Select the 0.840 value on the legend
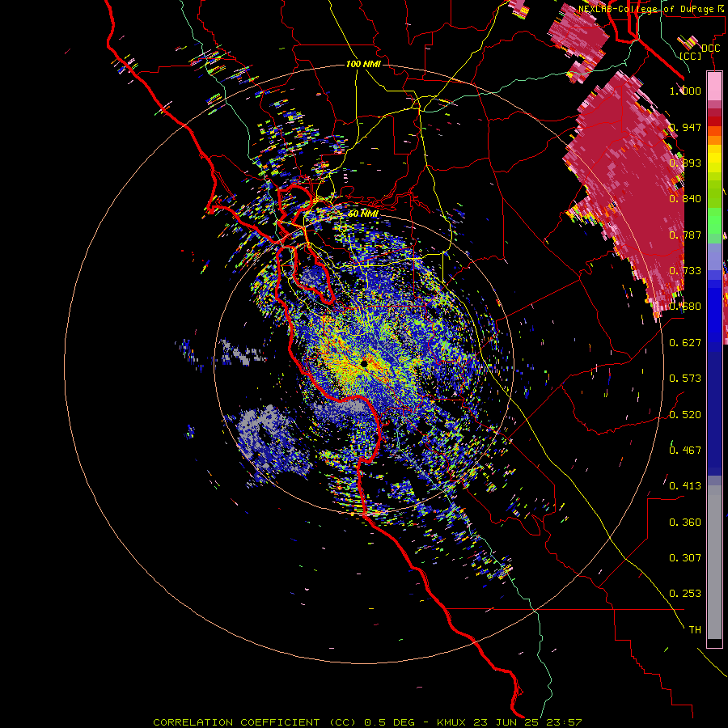Screen dimensions: 728x728 [685, 199]
